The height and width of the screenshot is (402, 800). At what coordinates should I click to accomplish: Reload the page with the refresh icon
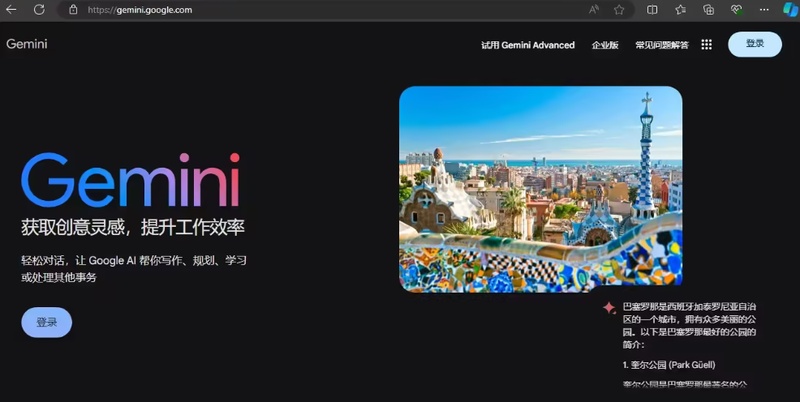click(x=39, y=9)
